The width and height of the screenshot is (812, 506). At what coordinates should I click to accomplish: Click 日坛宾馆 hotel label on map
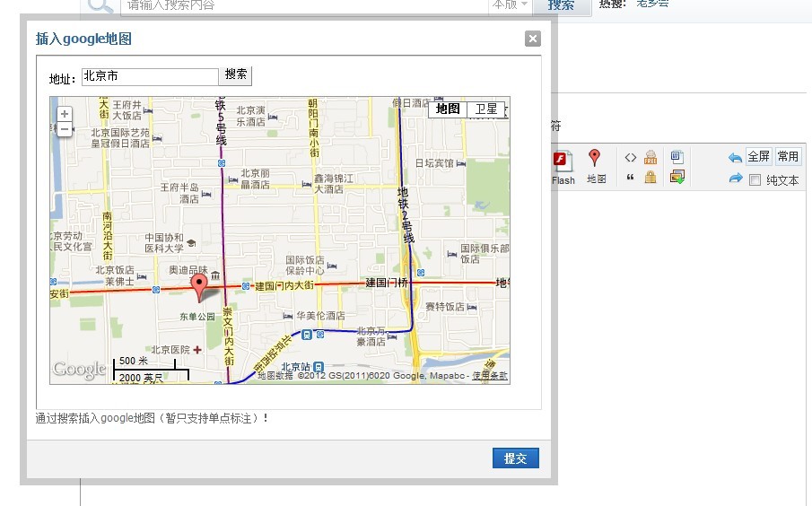click(x=434, y=163)
